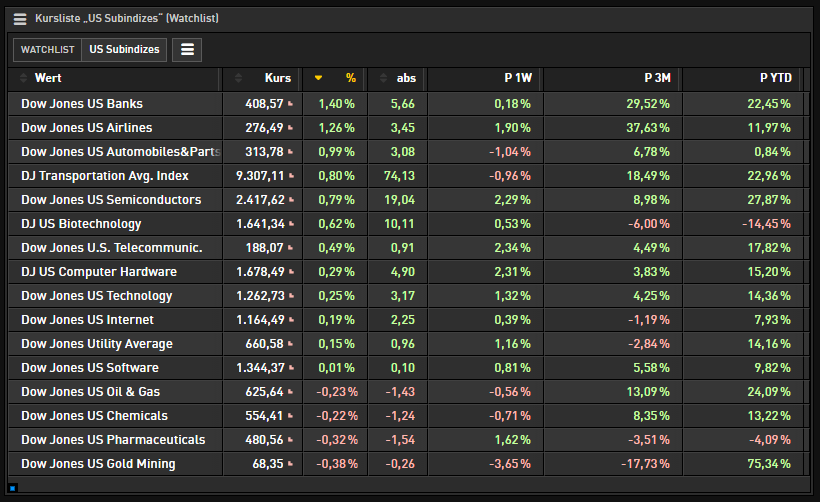Click the -3,51 % three-month value
Viewport: 820px width, 502px height.
coord(648,441)
